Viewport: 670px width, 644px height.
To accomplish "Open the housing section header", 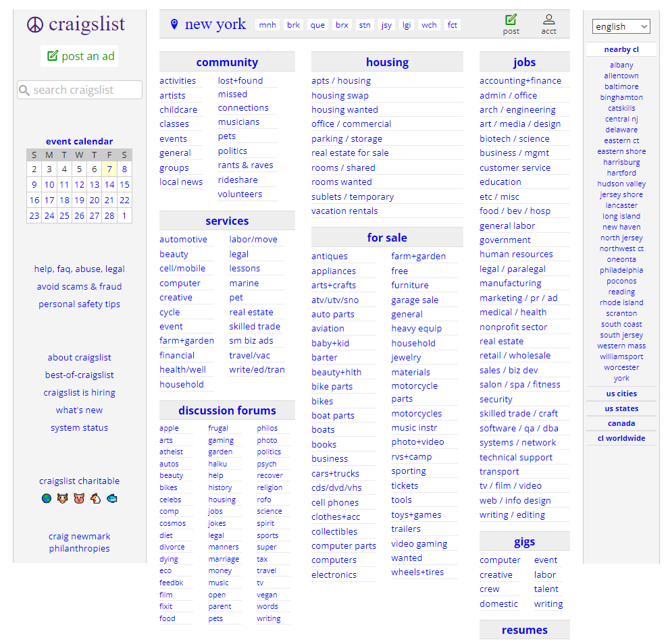I will pyautogui.click(x=387, y=62).
